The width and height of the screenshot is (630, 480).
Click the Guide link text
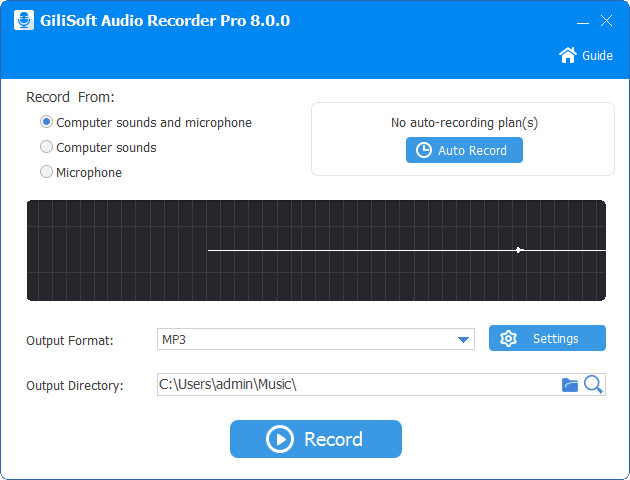click(597, 55)
